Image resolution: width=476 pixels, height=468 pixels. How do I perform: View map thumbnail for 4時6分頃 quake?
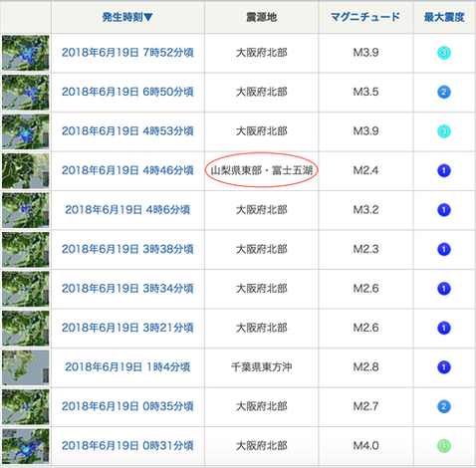coord(26,210)
